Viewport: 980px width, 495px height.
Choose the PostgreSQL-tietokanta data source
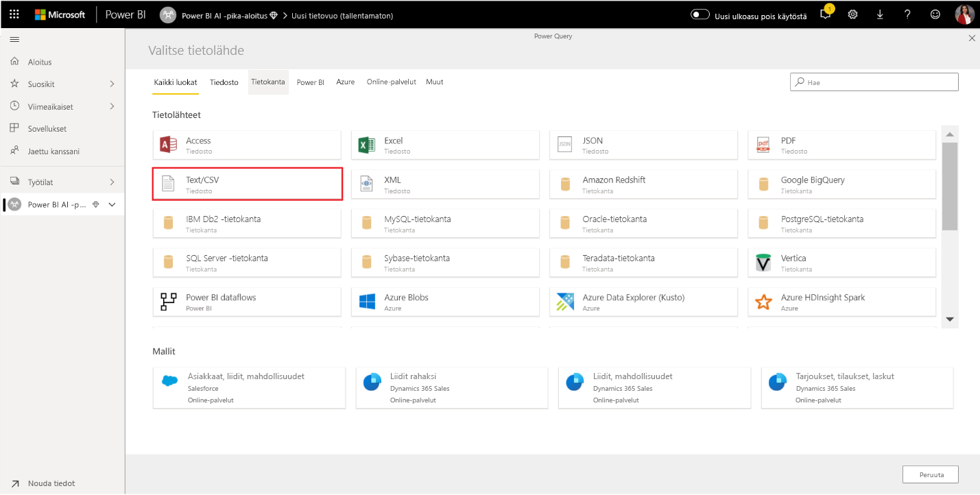[842, 224]
